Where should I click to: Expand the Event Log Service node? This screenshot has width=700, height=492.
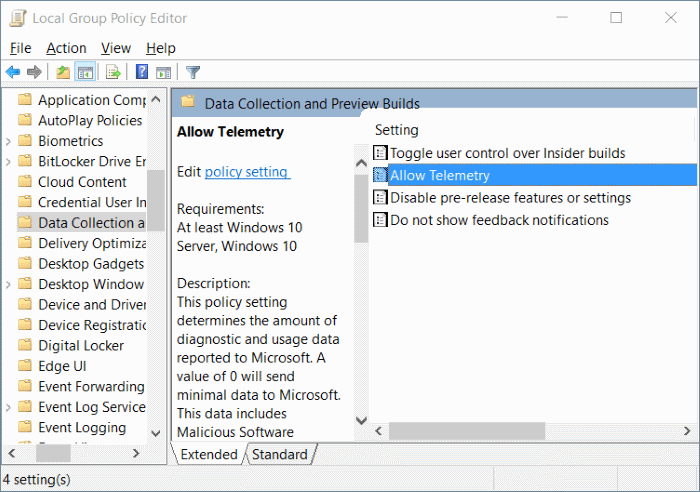tap(8, 407)
